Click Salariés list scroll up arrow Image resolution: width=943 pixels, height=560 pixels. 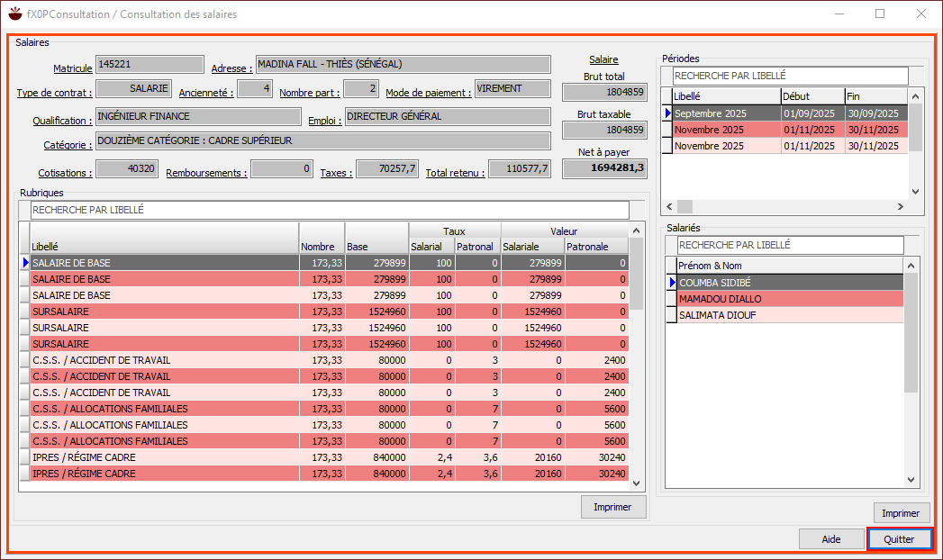[911, 266]
